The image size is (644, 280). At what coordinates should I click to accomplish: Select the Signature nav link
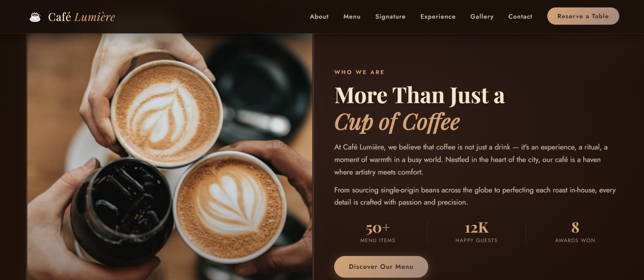tap(390, 17)
